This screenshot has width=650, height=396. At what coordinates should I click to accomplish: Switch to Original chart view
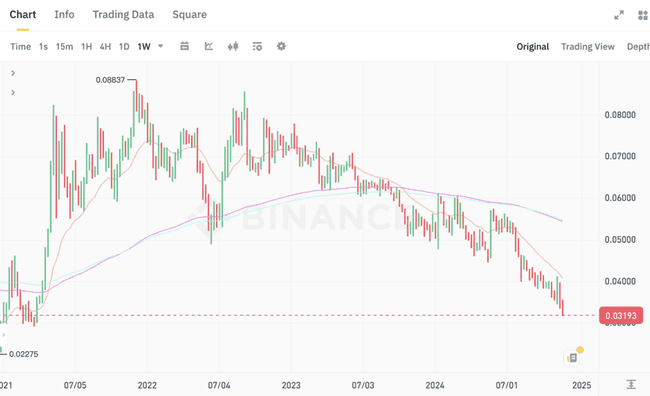(x=533, y=46)
